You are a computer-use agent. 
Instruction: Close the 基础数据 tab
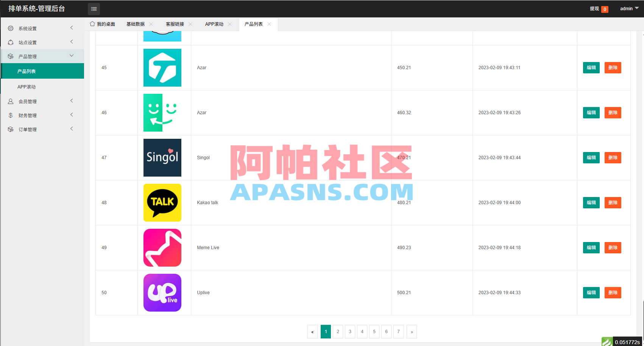pos(151,24)
